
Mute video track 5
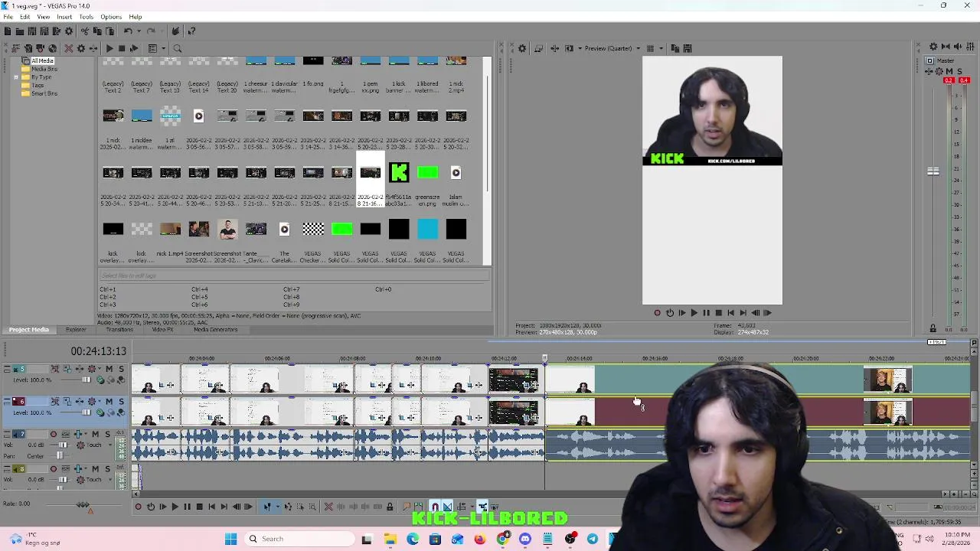coord(109,369)
